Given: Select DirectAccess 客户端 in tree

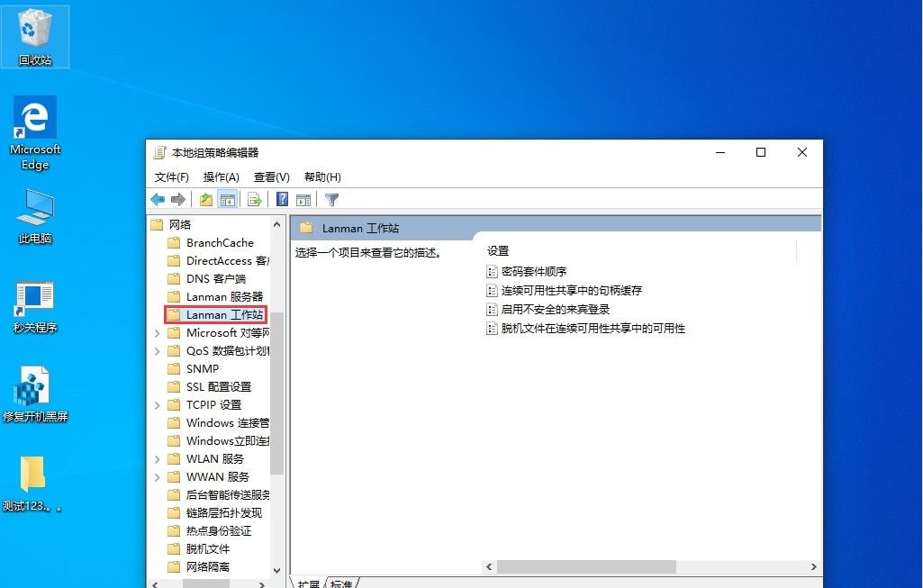Looking at the screenshot, I should 227,261.
